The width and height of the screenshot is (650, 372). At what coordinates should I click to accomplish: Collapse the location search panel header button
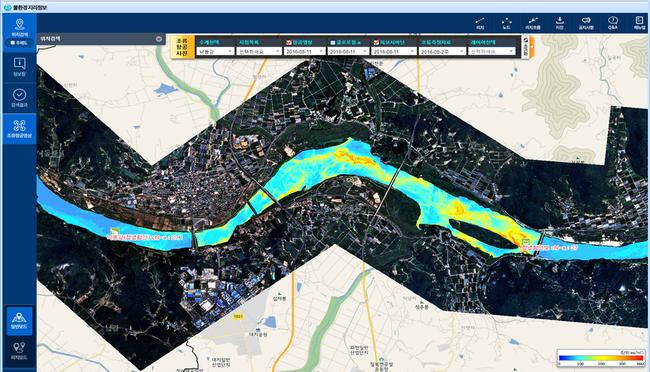(159, 39)
